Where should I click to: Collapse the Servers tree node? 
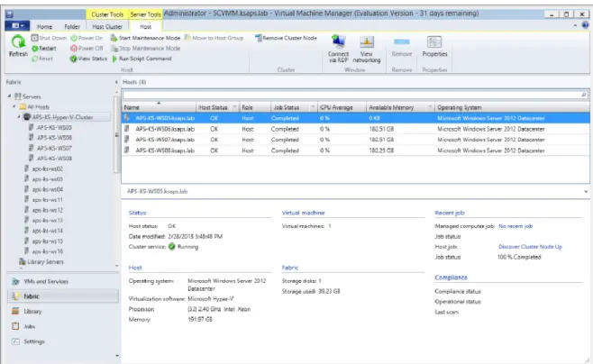(9, 96)
